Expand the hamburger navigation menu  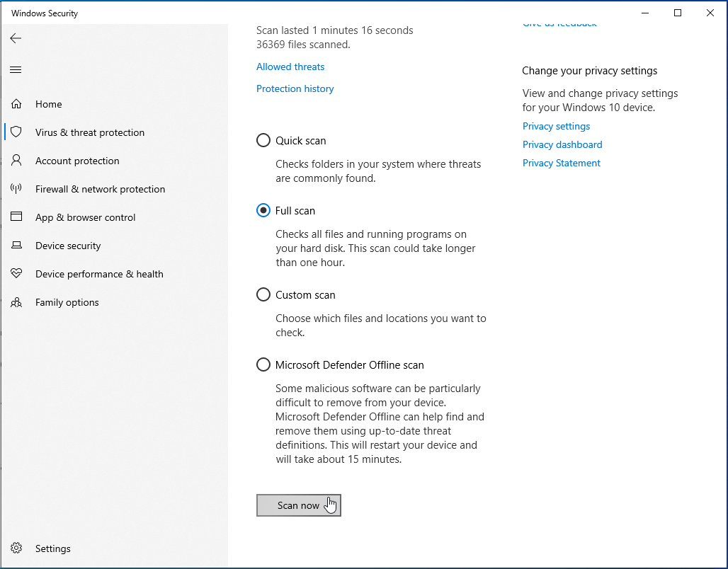[x=16, y=69]
